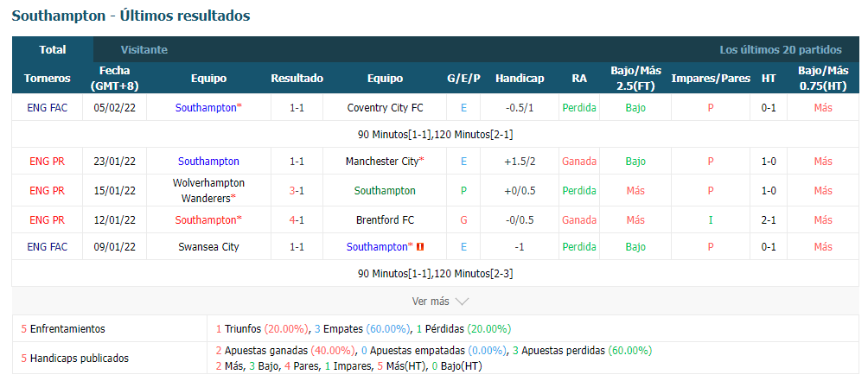Click the ENG PR tournament on 23/01/22
868x381 pixels.
click(x=47, y=162)
